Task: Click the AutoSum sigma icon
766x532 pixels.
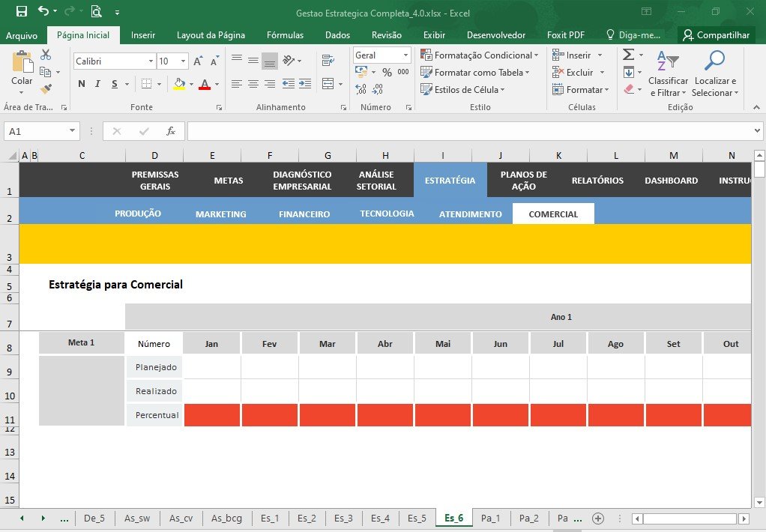Action: (x=629, y=54)
